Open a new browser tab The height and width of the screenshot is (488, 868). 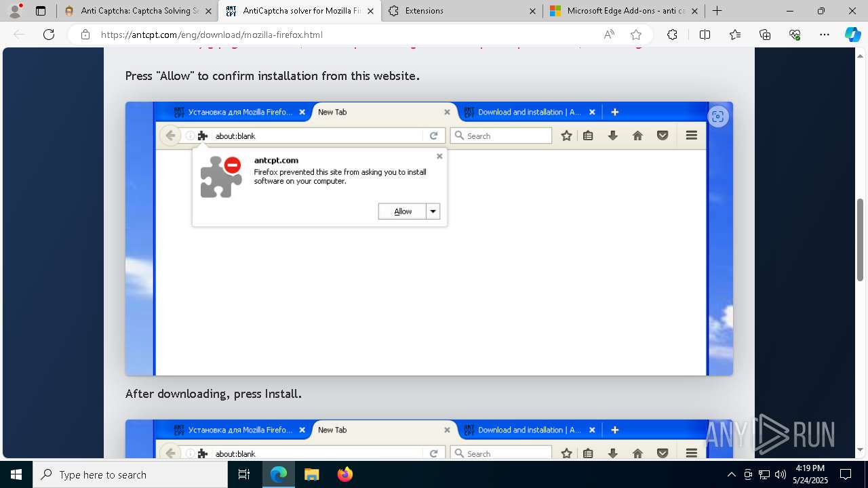click(717, 11)
